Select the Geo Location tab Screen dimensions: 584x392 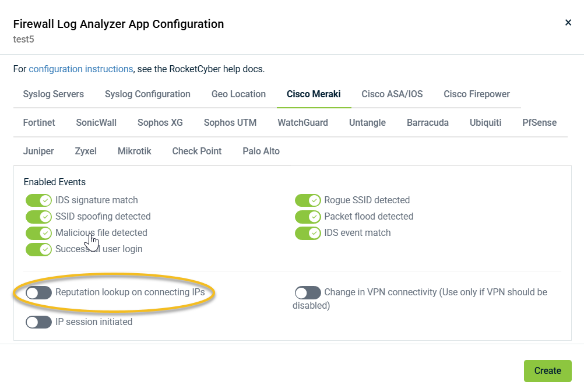click(238, 94)
